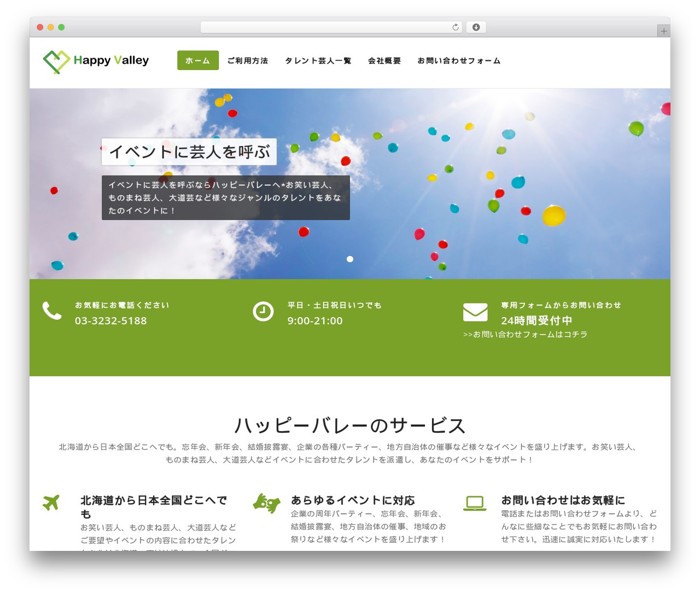Click the 北海道から日本全国どこへでも service title
Viewport: 700px width, 593px height.
pyautogui.click(x=154, y=507)
